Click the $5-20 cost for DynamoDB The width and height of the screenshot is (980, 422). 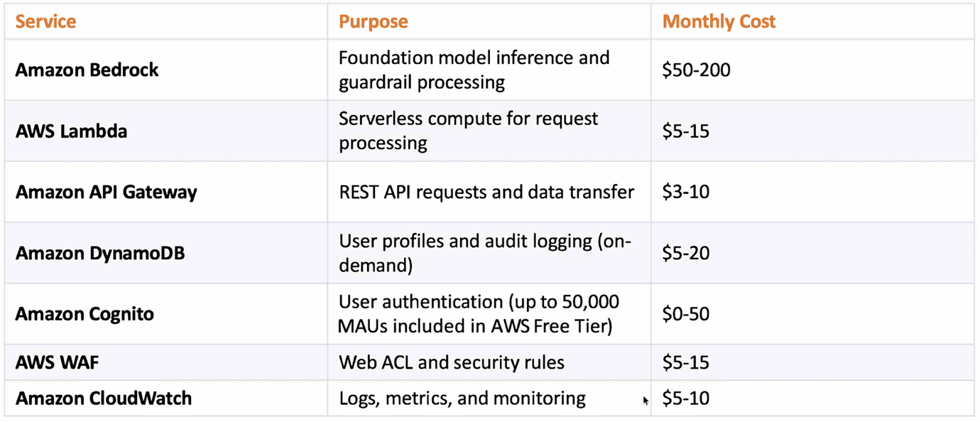[685, 253]
